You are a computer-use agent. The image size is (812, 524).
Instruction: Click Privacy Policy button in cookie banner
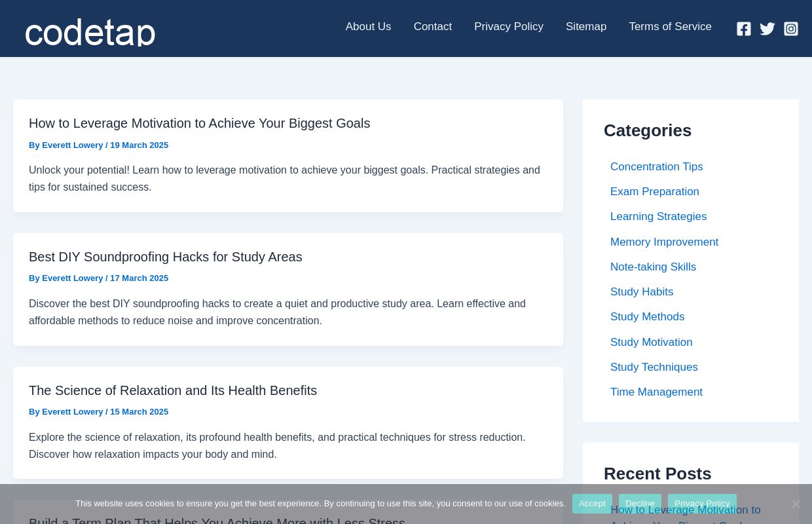pos(702,504)
